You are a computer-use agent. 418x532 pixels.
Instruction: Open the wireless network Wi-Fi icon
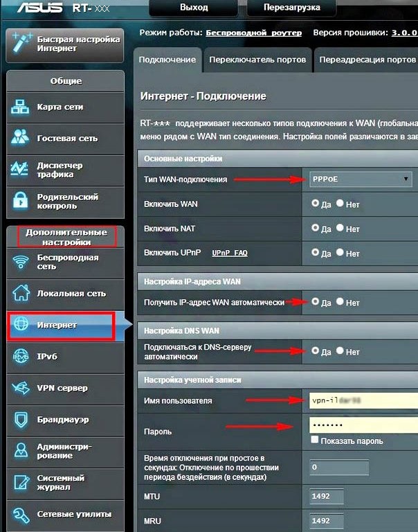[21, 262]
